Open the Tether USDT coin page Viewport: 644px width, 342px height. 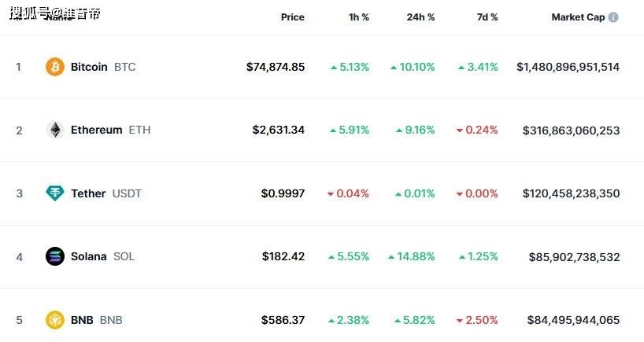coord(106,193)
